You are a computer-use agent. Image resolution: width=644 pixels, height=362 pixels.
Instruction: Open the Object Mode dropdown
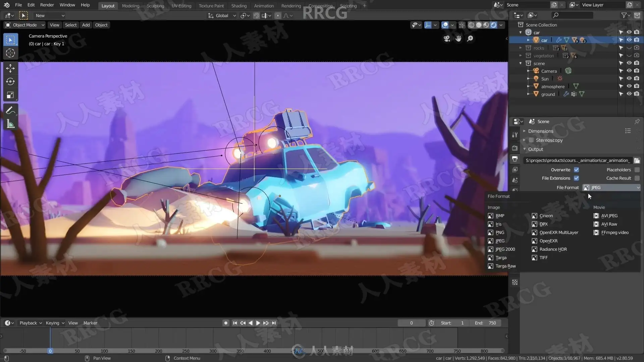(x=25, y=25)
